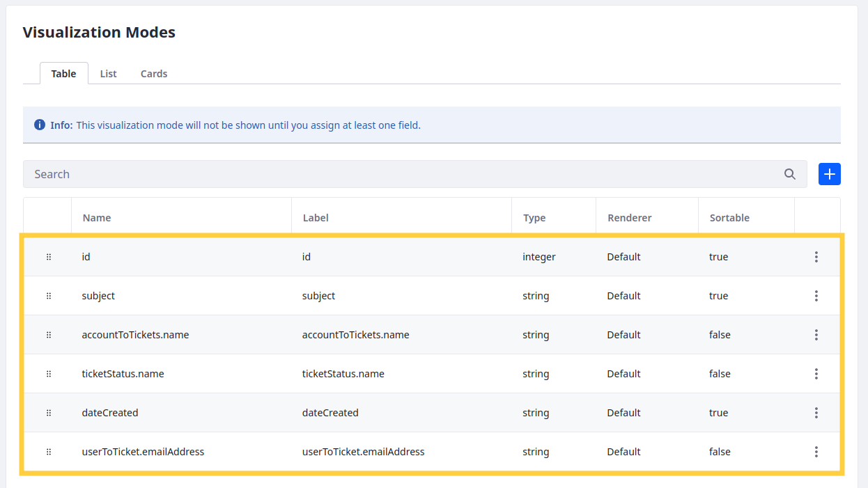Click the Visualization Modes heading
Image resolution: width=868 pixels, height=488 pixels.
click(x=99, y=32)
